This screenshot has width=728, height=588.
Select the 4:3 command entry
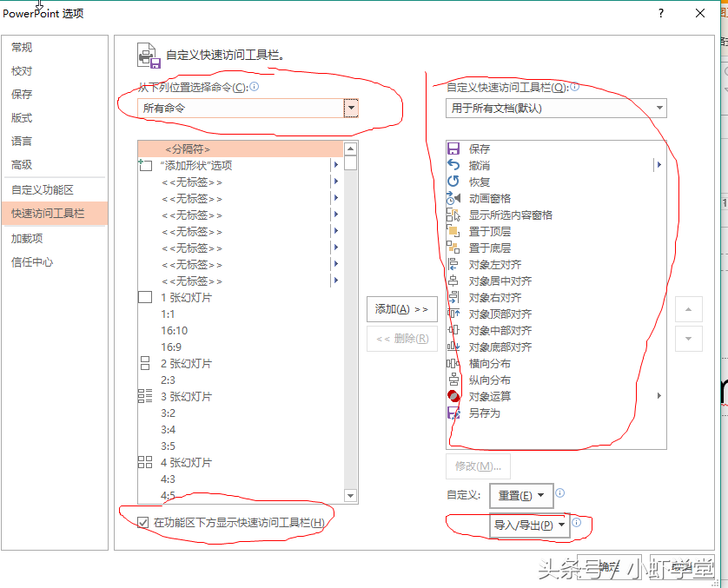241,479
